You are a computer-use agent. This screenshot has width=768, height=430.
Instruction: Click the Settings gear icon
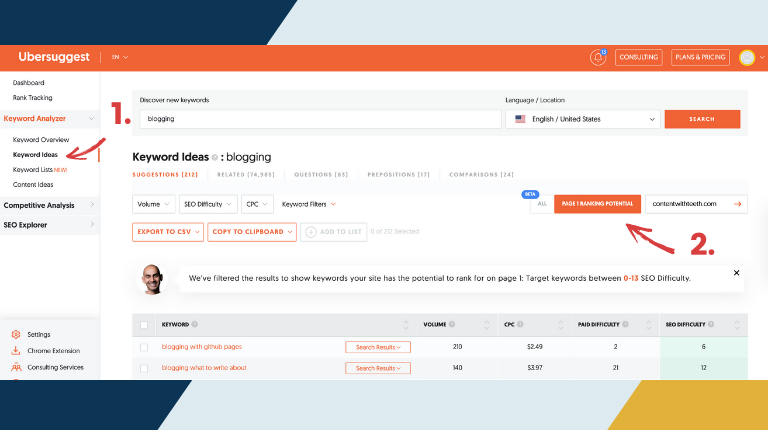click(16, 334)
